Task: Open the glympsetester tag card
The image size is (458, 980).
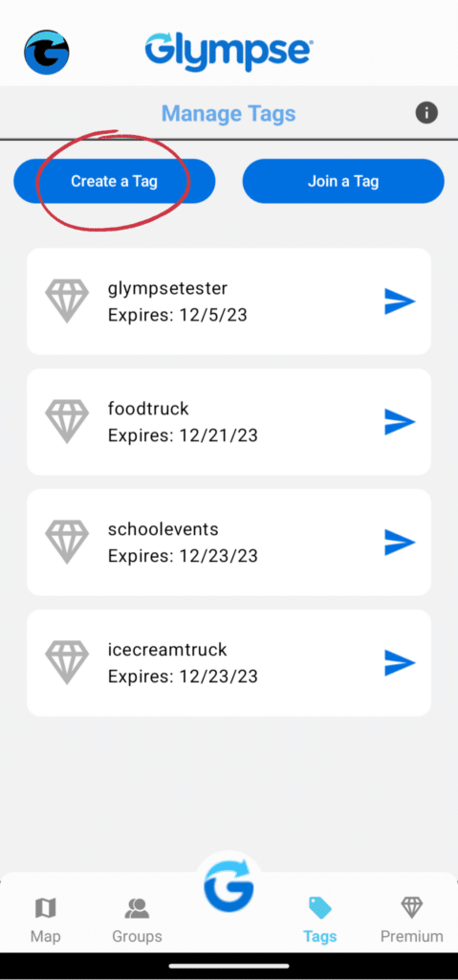Action: (x=229, y=301)
